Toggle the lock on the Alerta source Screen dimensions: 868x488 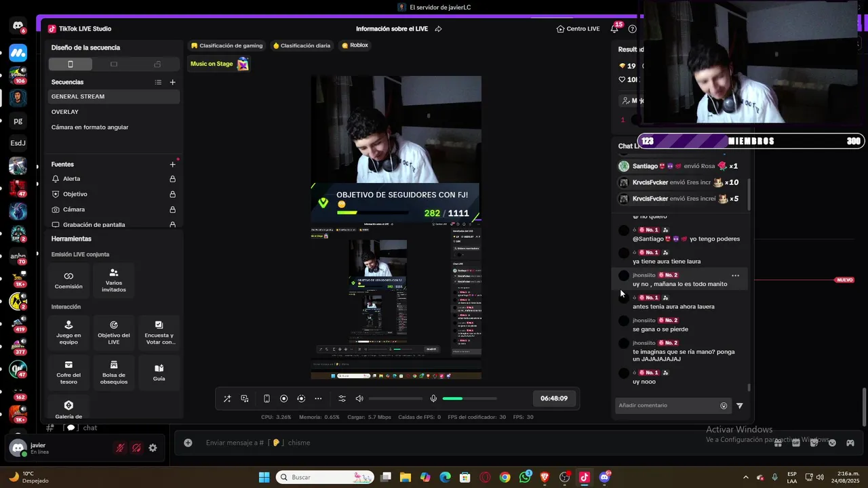tap(172, 179)
